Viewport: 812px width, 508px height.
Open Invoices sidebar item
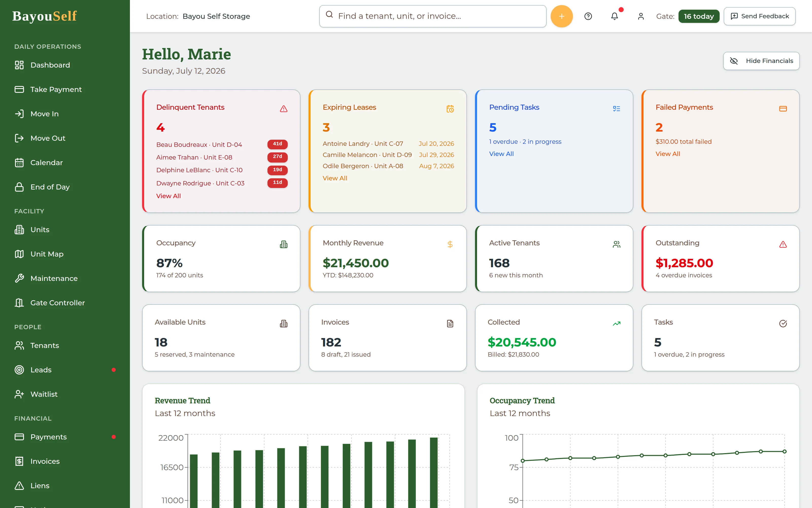tap(65, 461)
